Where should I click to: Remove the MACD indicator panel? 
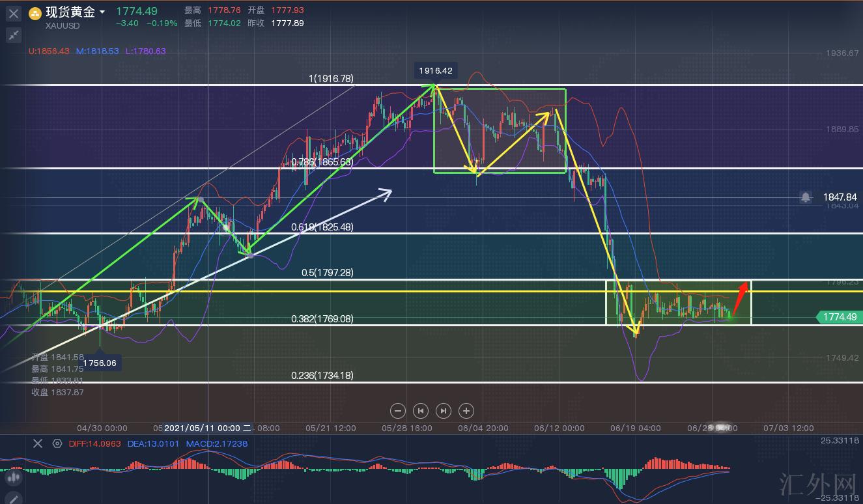(38, 443)
